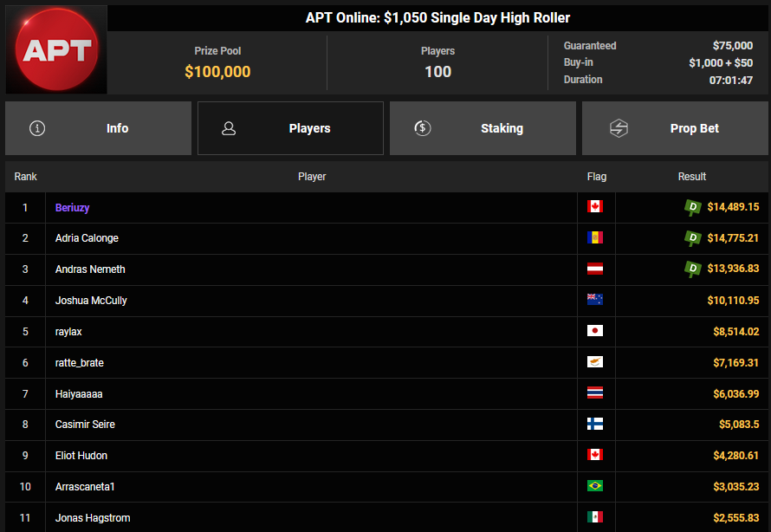
Task: Click the green deal icon beside $13,936.83
Action: pyautogui.click(x=692, y=269)
